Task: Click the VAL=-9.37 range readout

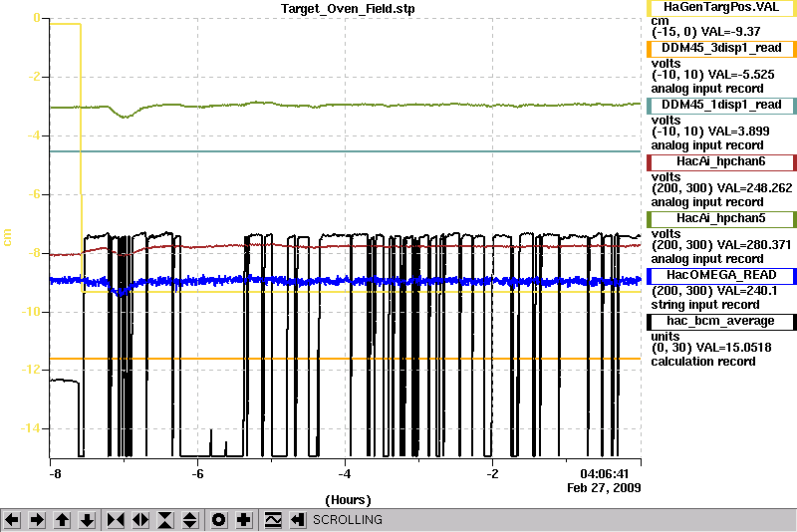Action: 706,32
